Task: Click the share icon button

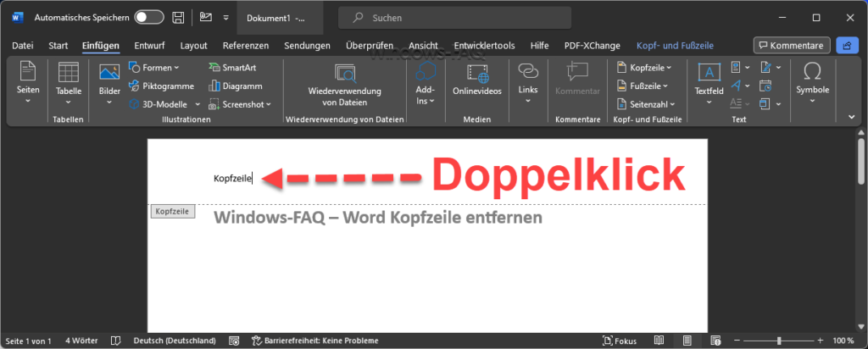Action: 846,46
